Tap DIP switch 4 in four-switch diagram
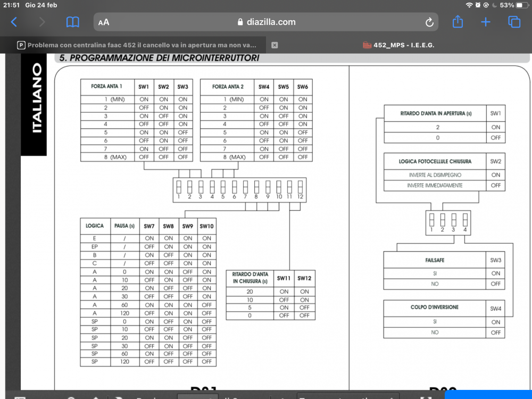The image size is (532, 399). [x=465, y=221]
